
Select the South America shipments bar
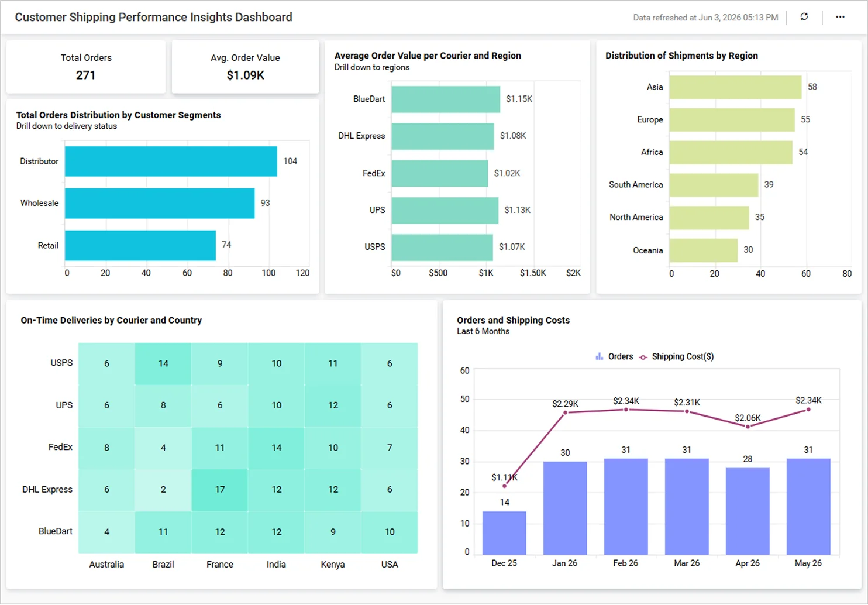(x=714, y=185)
